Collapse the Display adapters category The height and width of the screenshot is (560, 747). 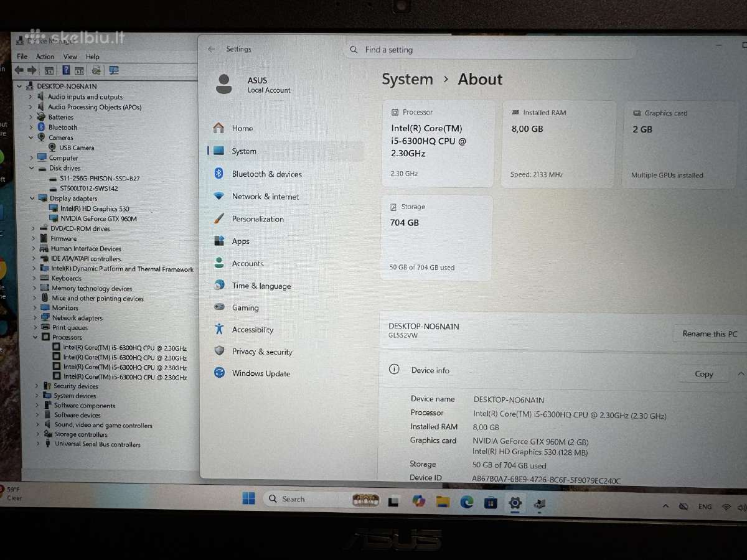(x=32, y=198)
